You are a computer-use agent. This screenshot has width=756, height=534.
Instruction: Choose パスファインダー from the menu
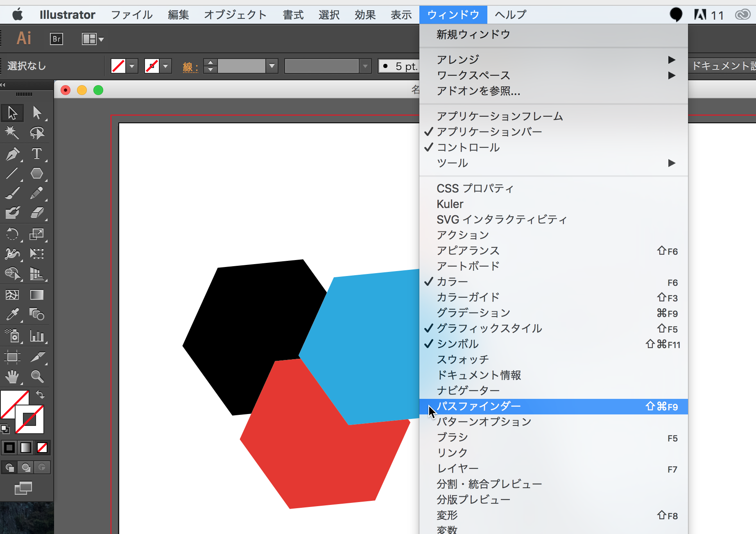tap(553, 406)
